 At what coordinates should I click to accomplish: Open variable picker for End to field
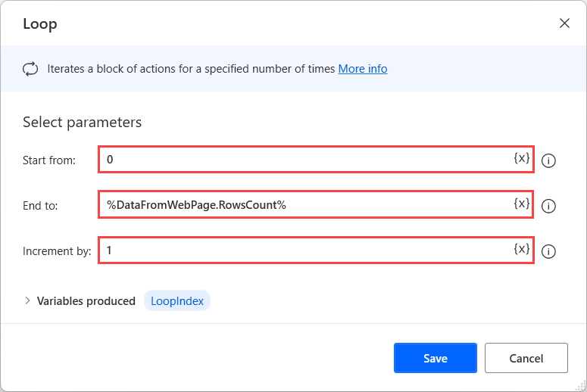(x=521, y=204)
